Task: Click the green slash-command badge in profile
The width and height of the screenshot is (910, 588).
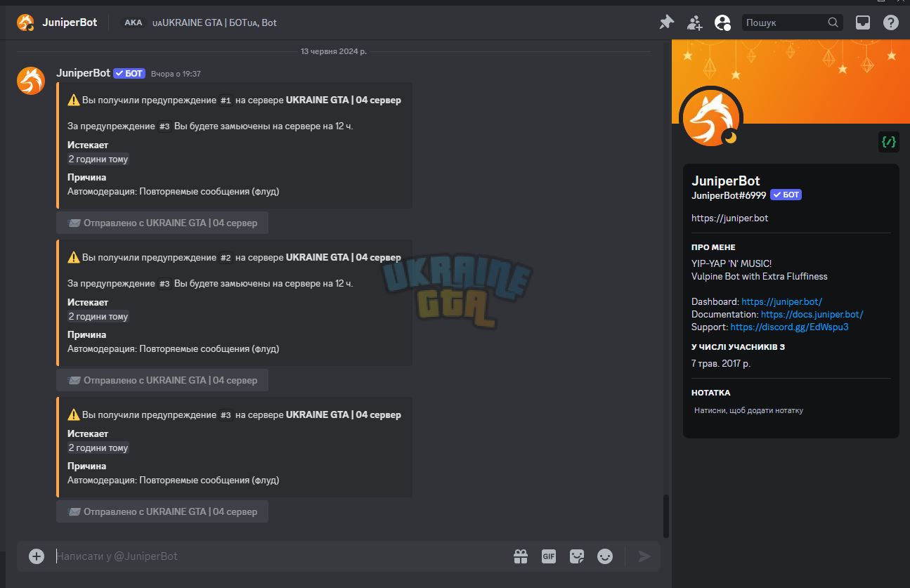Action: point(889,142)
